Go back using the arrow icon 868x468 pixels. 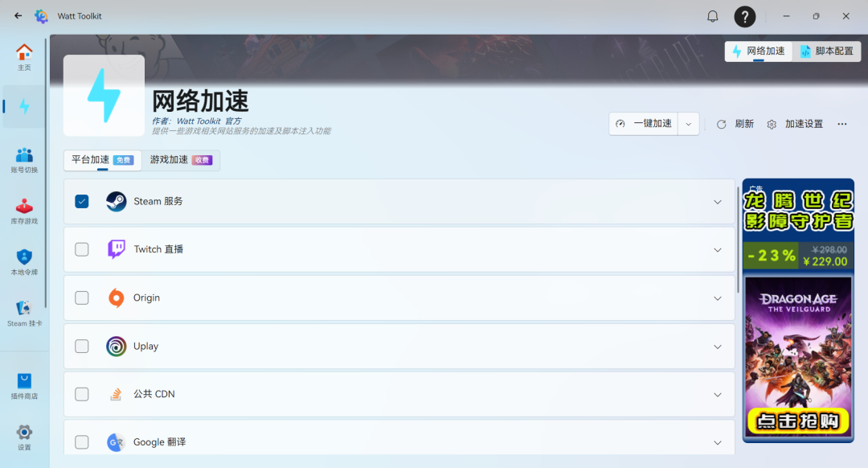coord(18,16)
